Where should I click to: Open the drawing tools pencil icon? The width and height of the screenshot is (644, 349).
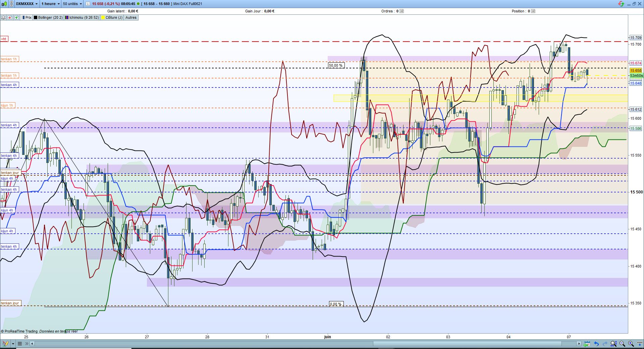coord(5,344)
